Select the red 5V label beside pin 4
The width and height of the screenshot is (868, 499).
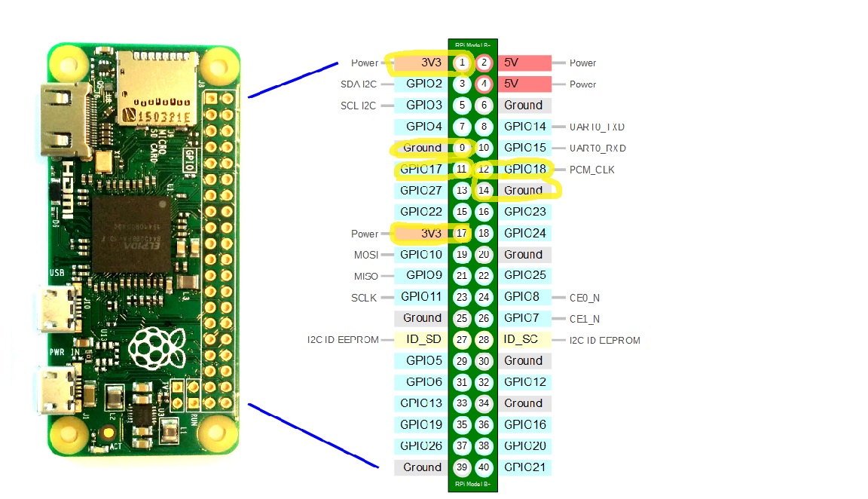524,84
